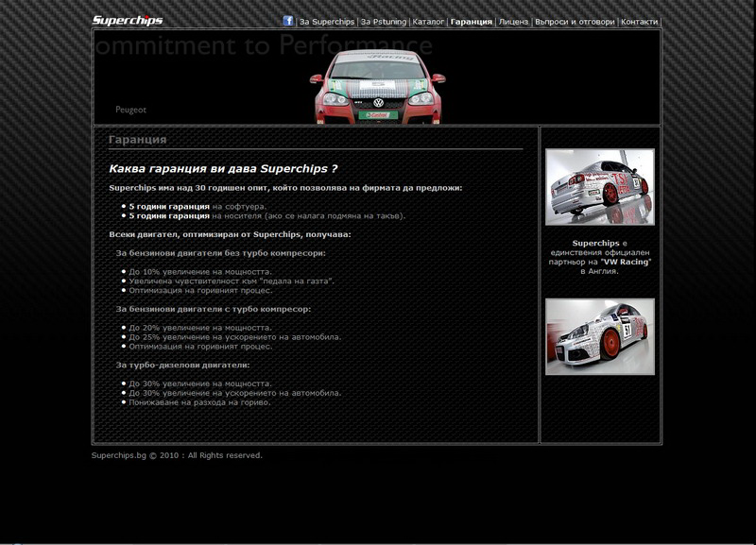Open the silver TSI race car rear thumbnail

point(600,187)
